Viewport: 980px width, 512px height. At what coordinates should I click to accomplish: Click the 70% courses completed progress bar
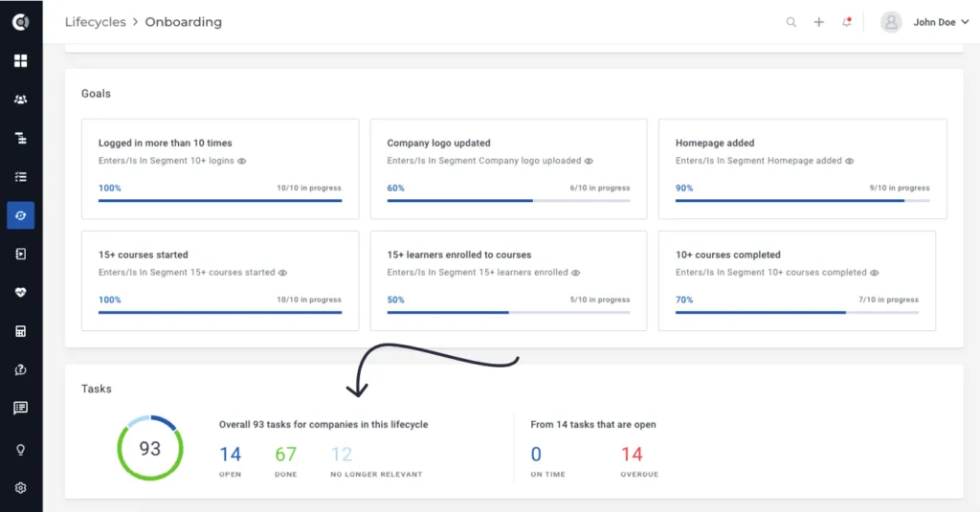(797, 313)
